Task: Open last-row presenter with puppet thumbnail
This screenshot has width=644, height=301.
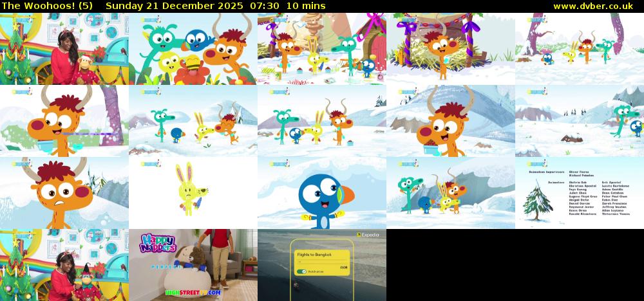Action: pyautogui.click(x=64, y=265)
